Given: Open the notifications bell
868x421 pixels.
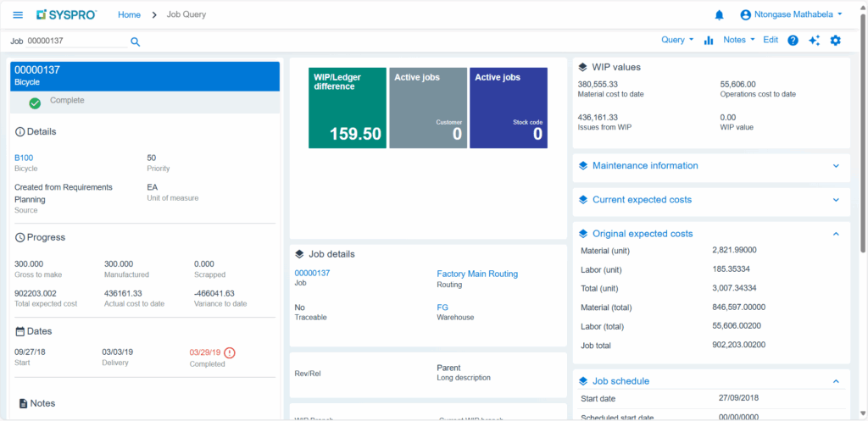Looking at the screenshot, I should [x=719, y=15].
